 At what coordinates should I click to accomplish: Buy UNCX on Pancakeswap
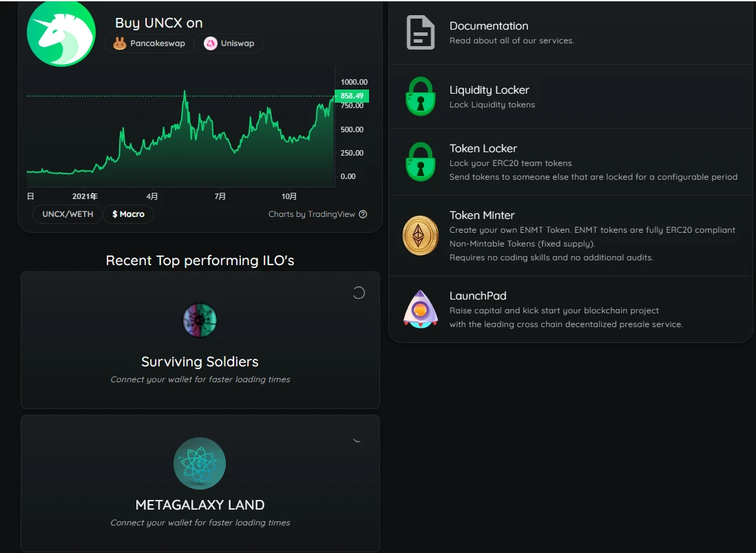(149, 43)
